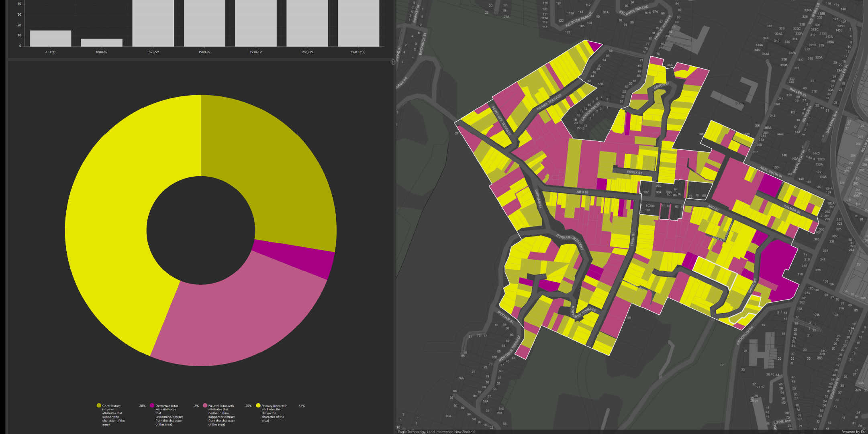Click Eagle Technology attribution text
Screen dimensions: 868x434
[x=411, y=432]
